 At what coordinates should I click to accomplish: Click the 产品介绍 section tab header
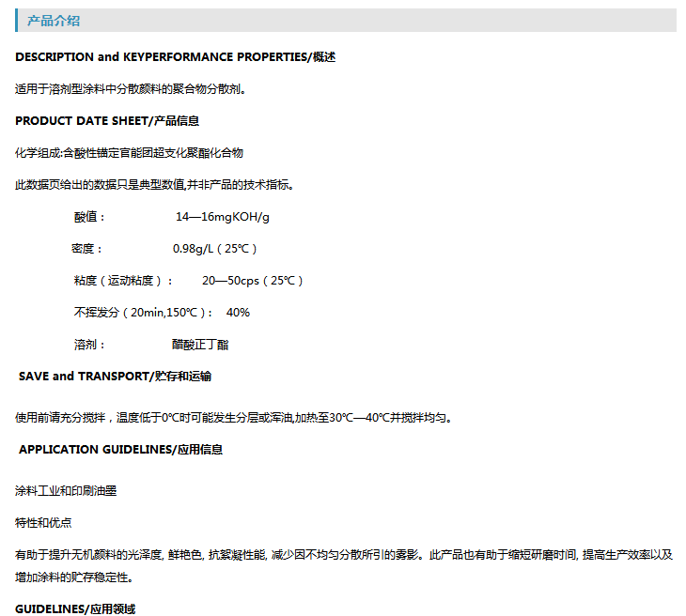(54, 21)
